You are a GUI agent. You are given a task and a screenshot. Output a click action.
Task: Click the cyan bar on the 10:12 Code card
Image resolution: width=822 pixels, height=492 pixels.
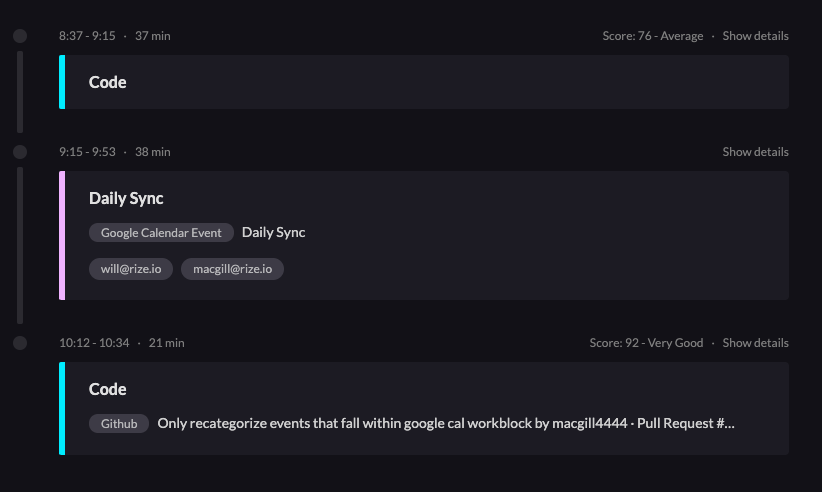pos(62,408)
